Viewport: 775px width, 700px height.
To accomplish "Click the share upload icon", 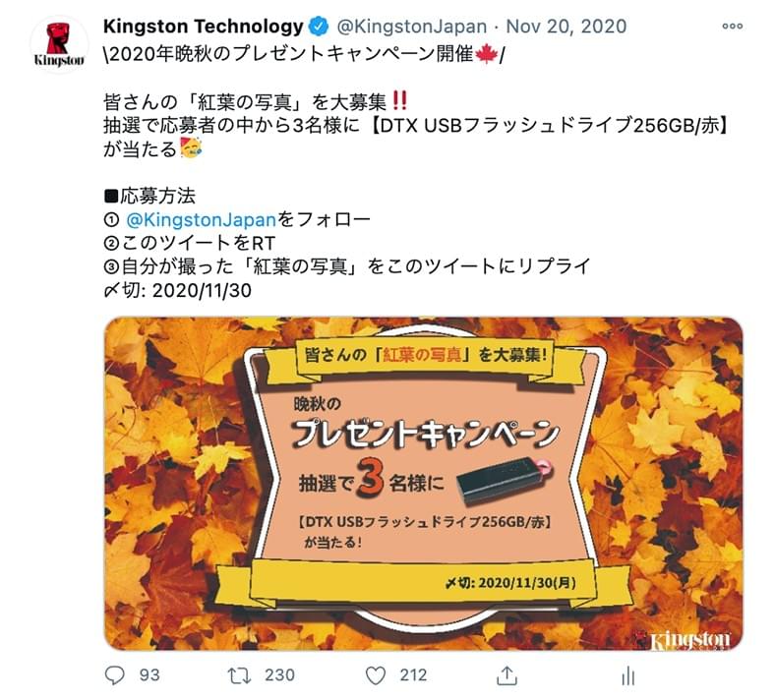I will (x=507, y=674).
